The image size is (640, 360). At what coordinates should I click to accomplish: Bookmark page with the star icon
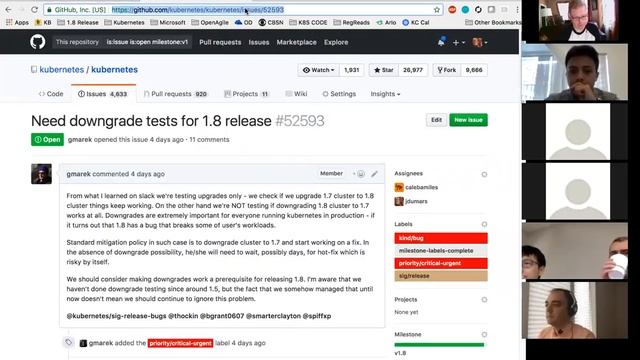[437, 10]
